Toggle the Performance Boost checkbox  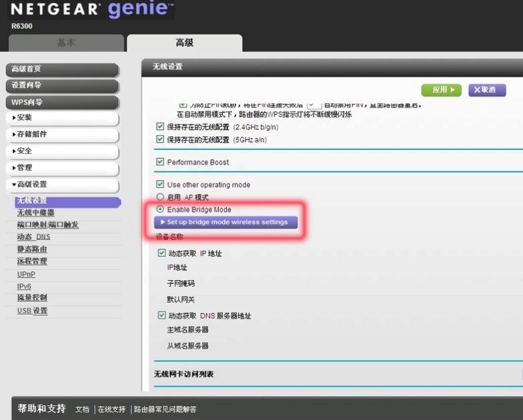pyautogui.click(x=160, y=162)
